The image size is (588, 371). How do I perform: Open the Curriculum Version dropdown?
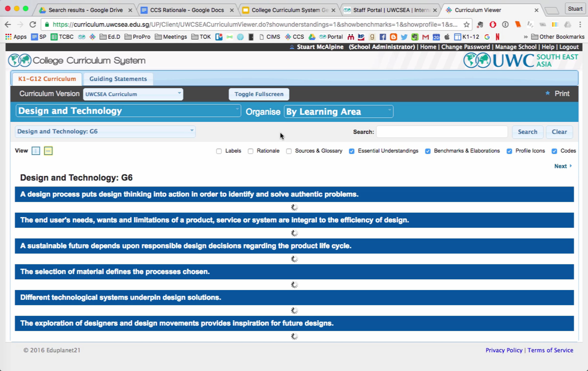(x=133, y=94)
